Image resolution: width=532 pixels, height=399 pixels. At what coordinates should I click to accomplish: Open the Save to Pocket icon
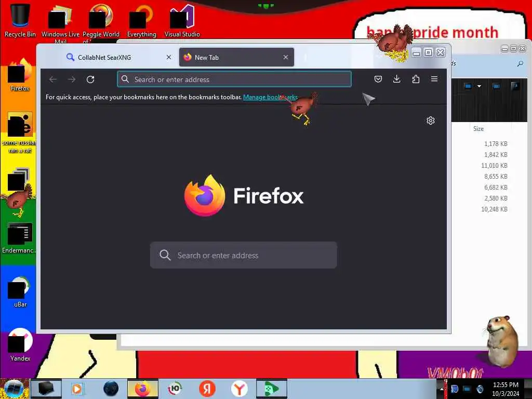click(x=378, y=79)
